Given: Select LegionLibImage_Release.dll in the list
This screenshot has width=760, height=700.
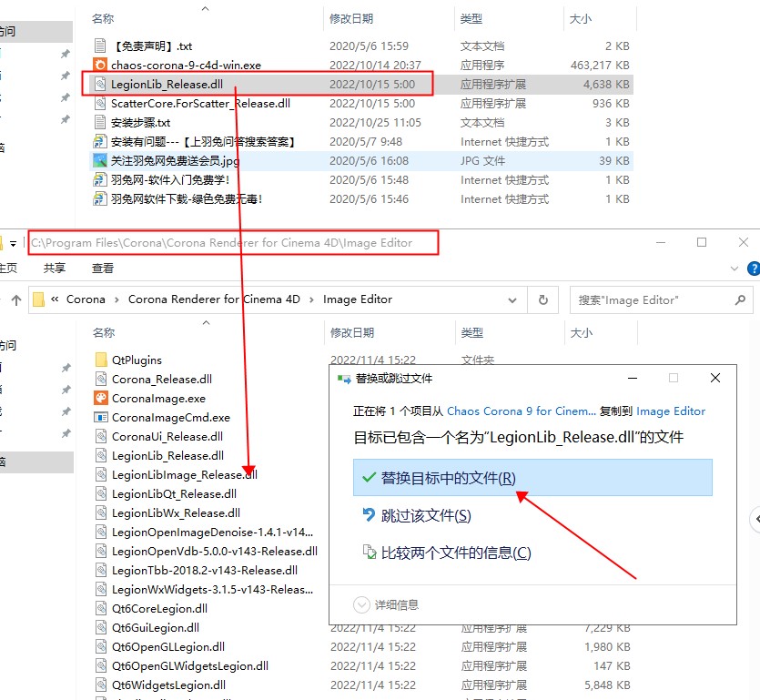Looking at the screenshot, I should 185,474.
